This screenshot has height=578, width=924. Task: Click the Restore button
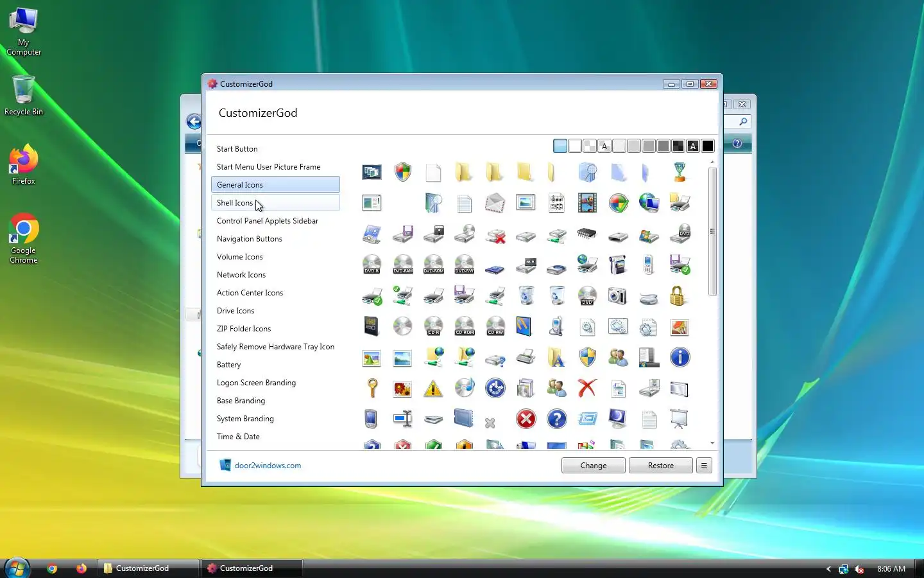[660, 466]
